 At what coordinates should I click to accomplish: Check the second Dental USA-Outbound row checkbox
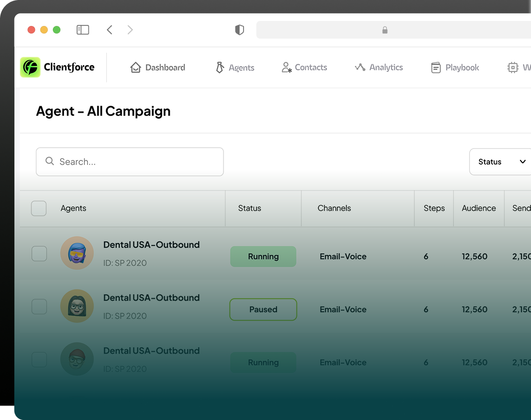(x=39, y=307)
